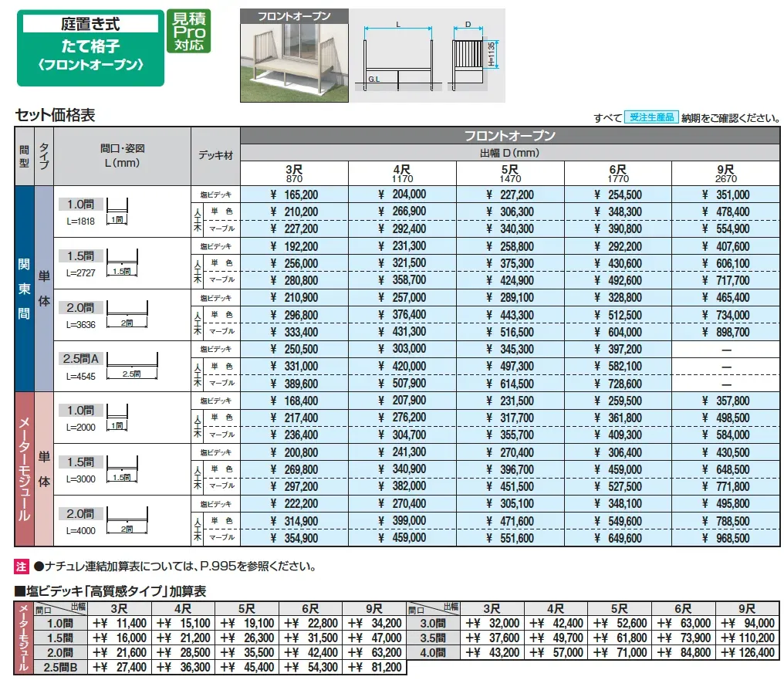Select the L=4545 width label

coord(80,377)
